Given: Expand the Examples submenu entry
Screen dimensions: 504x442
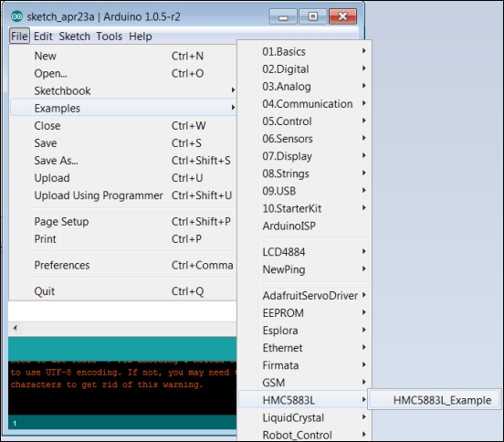Looking at the screenshot, I should [x=123, y=108].
